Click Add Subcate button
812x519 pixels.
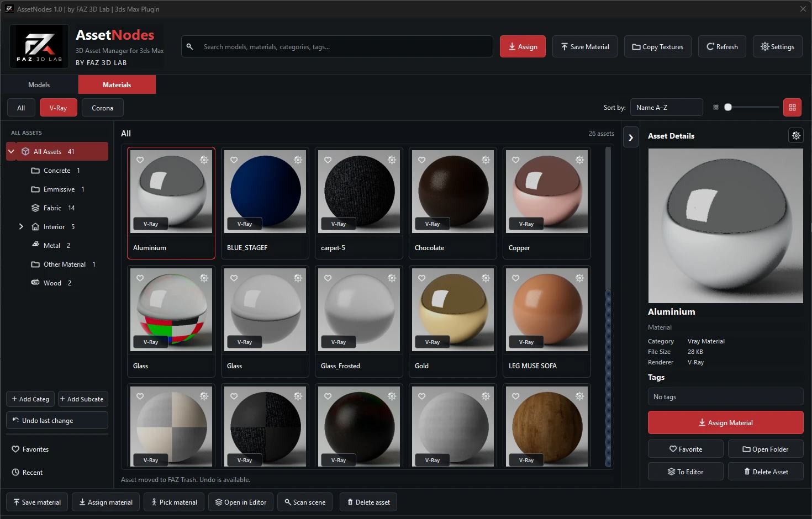pos(83,399)
